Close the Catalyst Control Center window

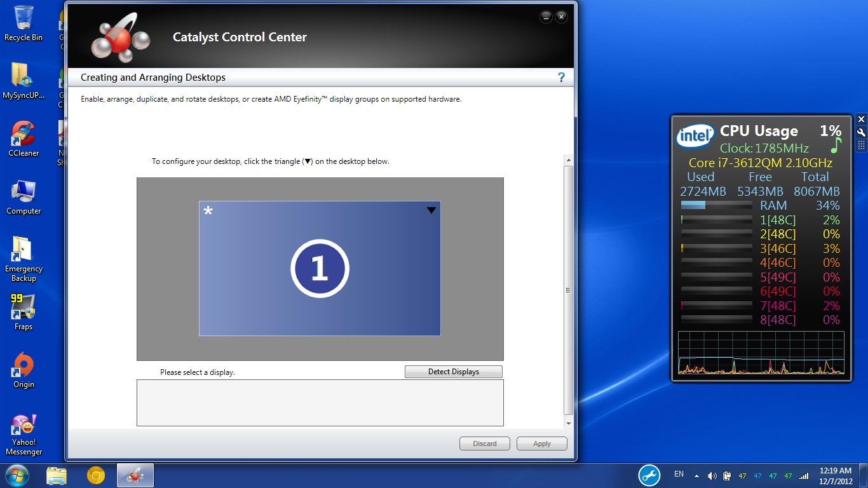click(561, 17)
